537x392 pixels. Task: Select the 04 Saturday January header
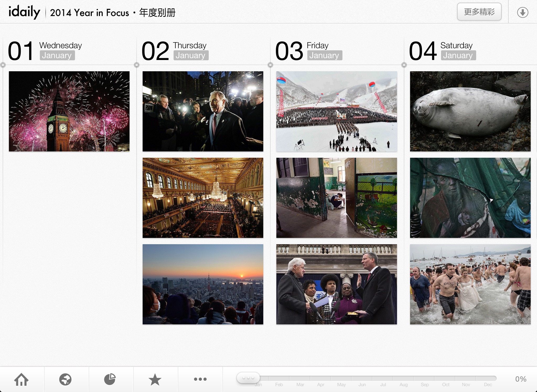pos(442,51)
